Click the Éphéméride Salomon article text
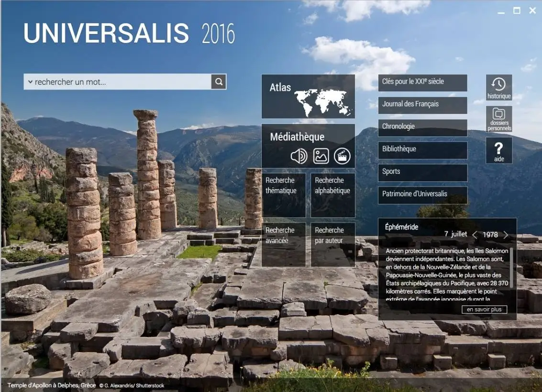Screen dimensions: 542x392 coord(447,275)
